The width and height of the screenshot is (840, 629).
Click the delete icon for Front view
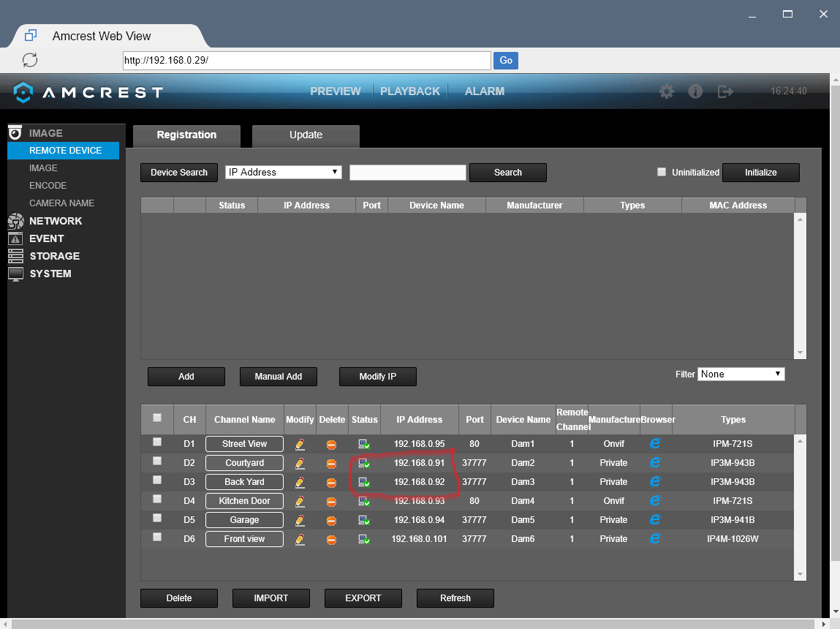(x=332, y=540)
